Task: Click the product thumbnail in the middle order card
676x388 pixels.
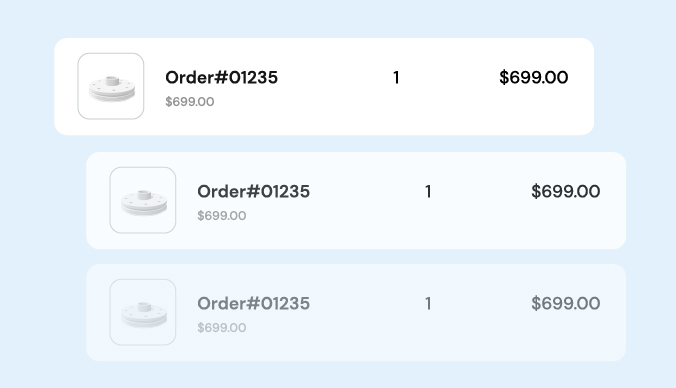Action: 143,200
